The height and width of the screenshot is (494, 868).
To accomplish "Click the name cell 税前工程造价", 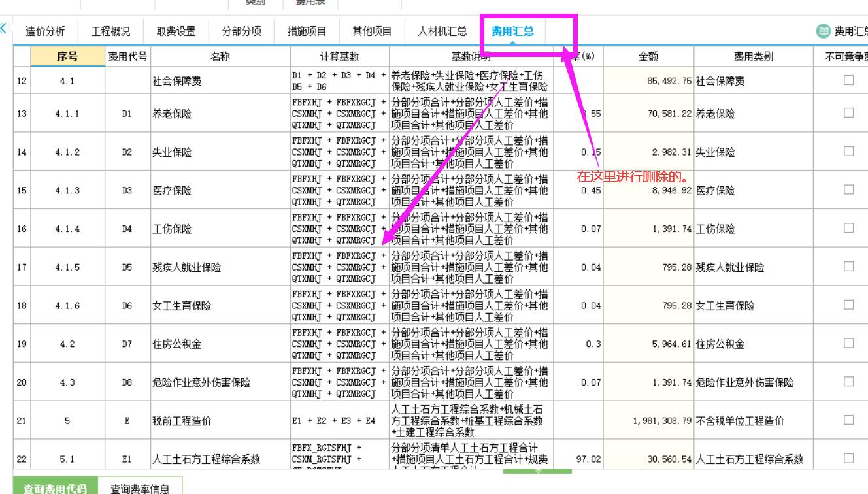I will coord(220,421).
